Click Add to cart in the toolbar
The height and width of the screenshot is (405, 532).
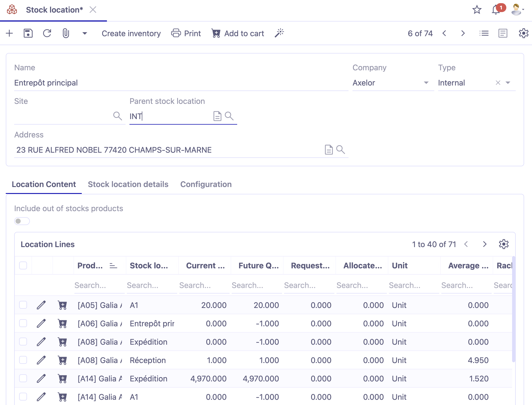[x=238, y=33]
